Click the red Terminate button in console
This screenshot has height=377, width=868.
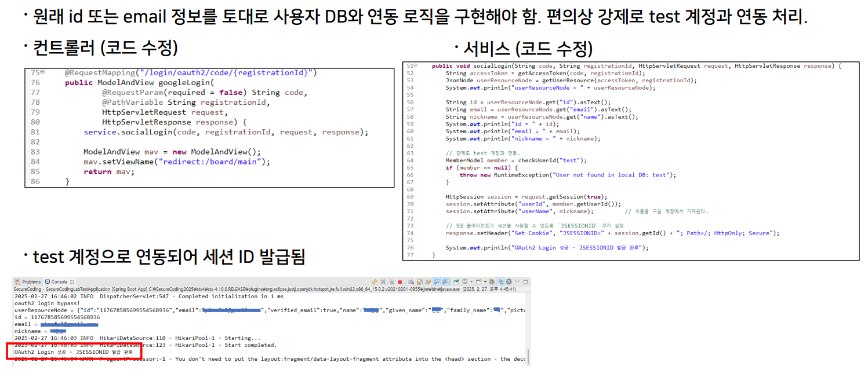(x=400, y=282)
